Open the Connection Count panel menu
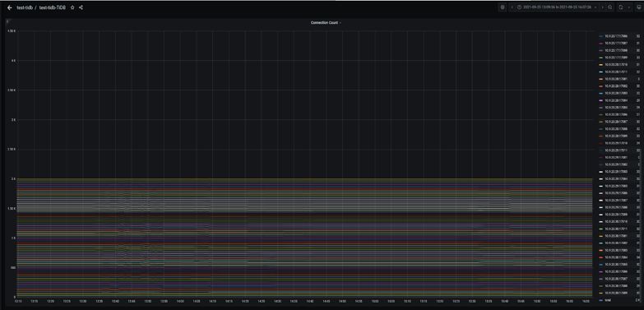 (325, 23)
